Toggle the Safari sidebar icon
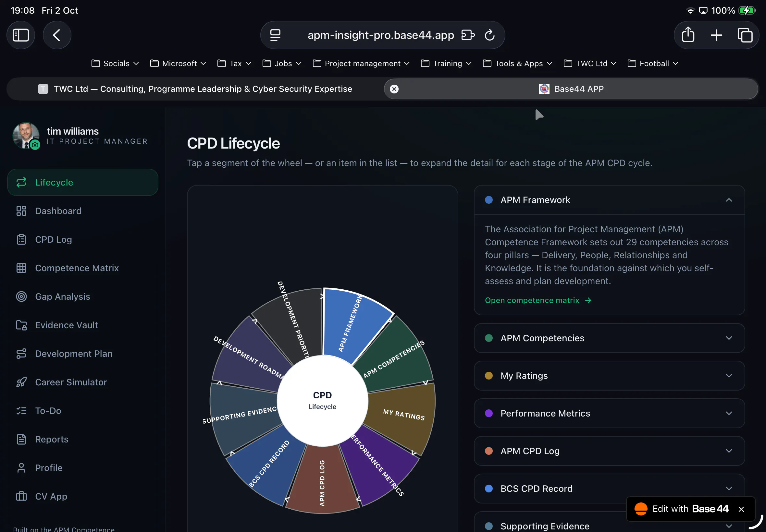The image size is (766, 532). click(x=21, y=35)
